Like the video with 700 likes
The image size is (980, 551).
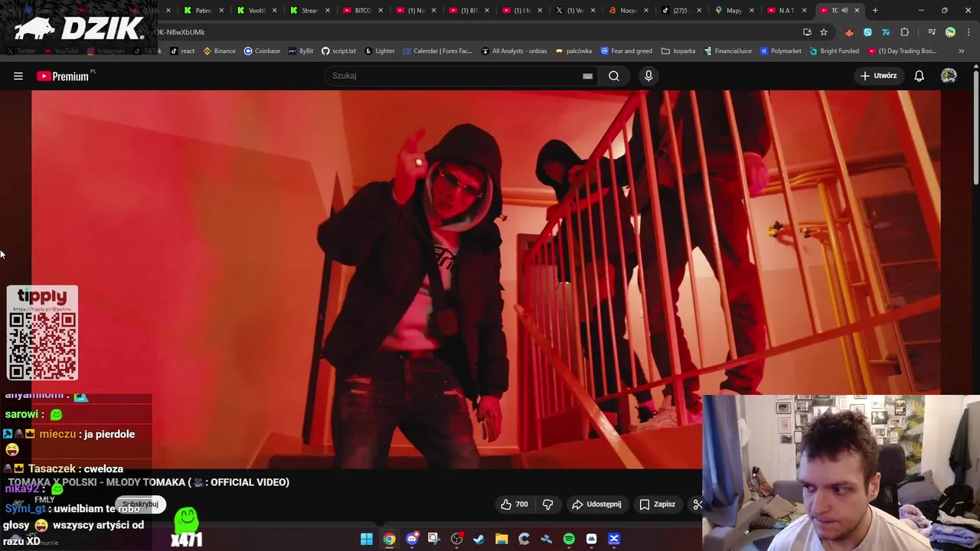click(x=514, y=504)
